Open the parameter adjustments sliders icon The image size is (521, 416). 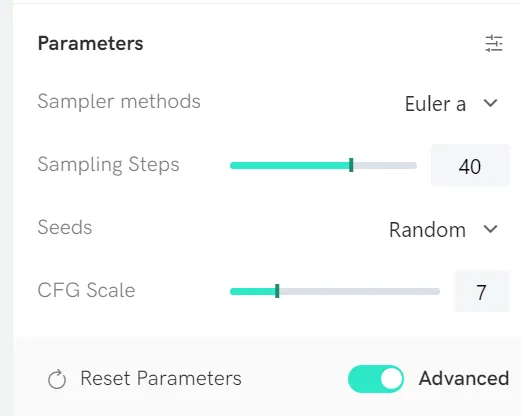(494, 43)
